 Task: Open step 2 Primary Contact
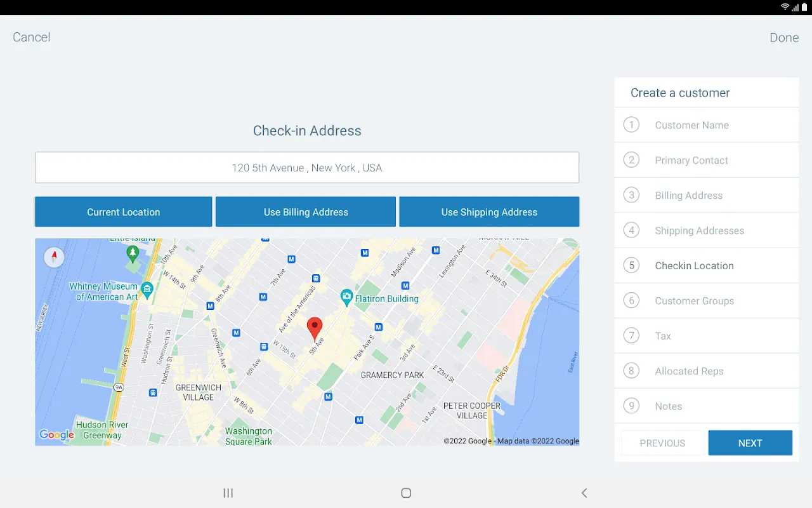[x=707, y=160]
